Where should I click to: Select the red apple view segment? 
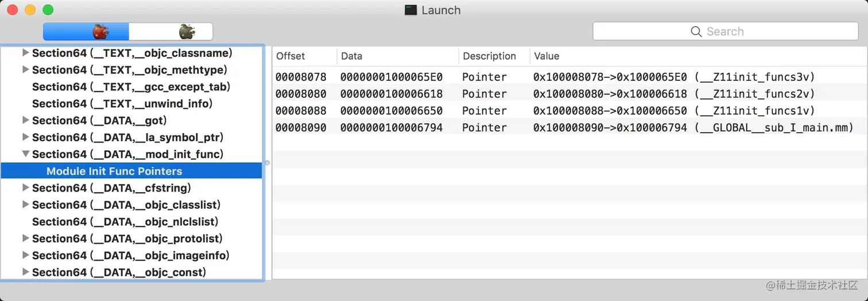[x=86, y=32]
